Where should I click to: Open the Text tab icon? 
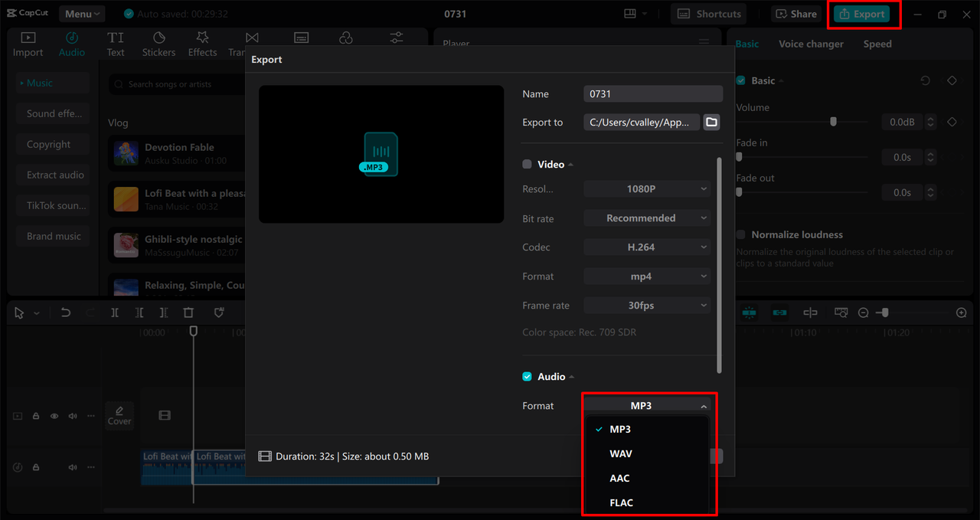pos(116,38)
